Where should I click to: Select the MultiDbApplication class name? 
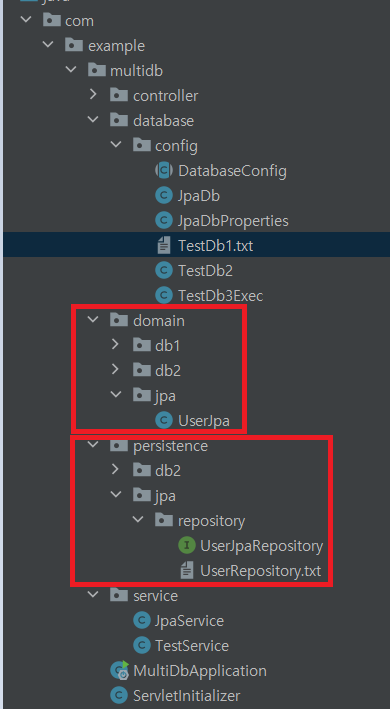click(x=200, y=671)
